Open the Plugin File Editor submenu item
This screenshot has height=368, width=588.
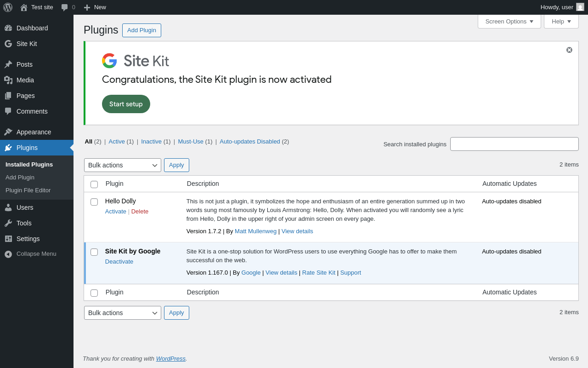coord(28,190)
